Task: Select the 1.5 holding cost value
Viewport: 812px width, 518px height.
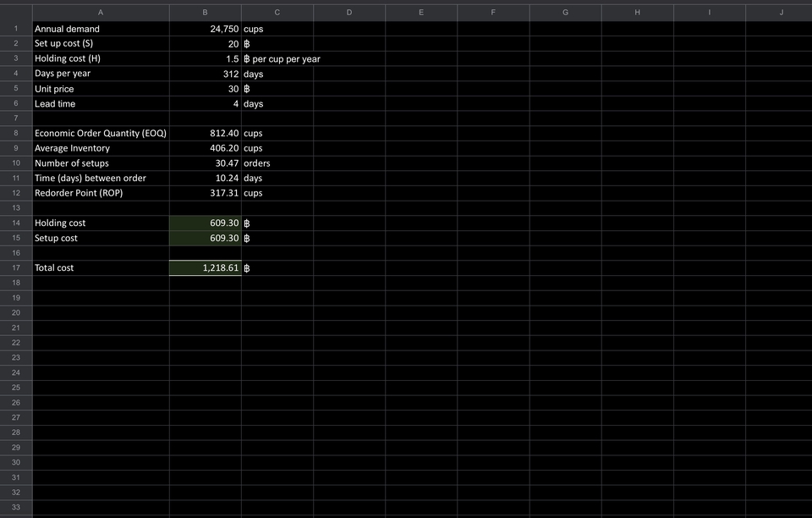Action: tap(205, 59)
